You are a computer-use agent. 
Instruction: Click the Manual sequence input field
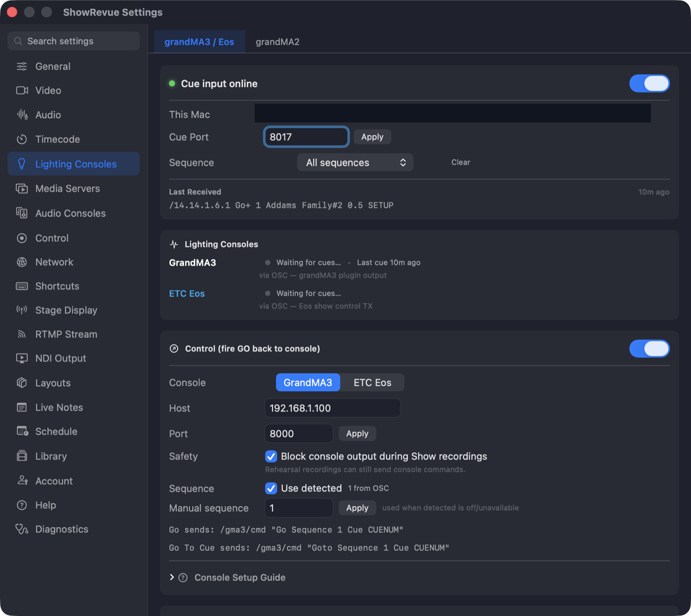(x=299, y=508)
